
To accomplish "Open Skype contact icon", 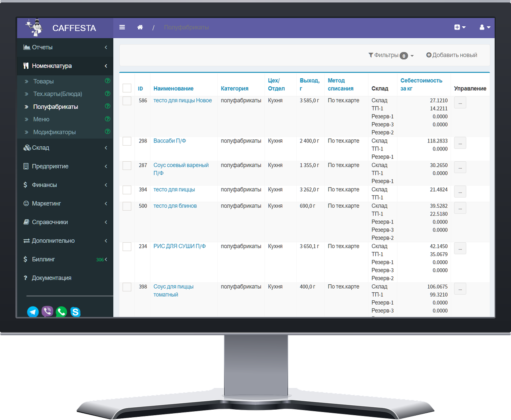I will click(x=75, y=312).
